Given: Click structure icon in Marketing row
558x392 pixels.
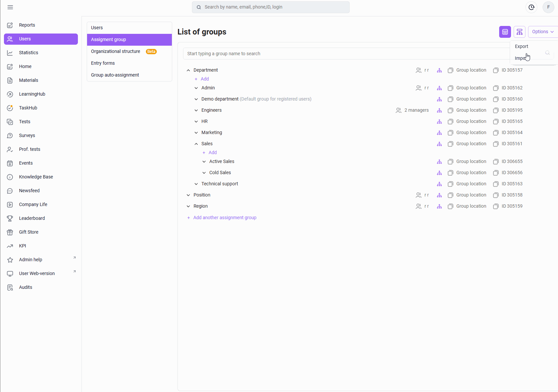Looking at the screenshot, I should pyautogui.click(x=439, y=133).
